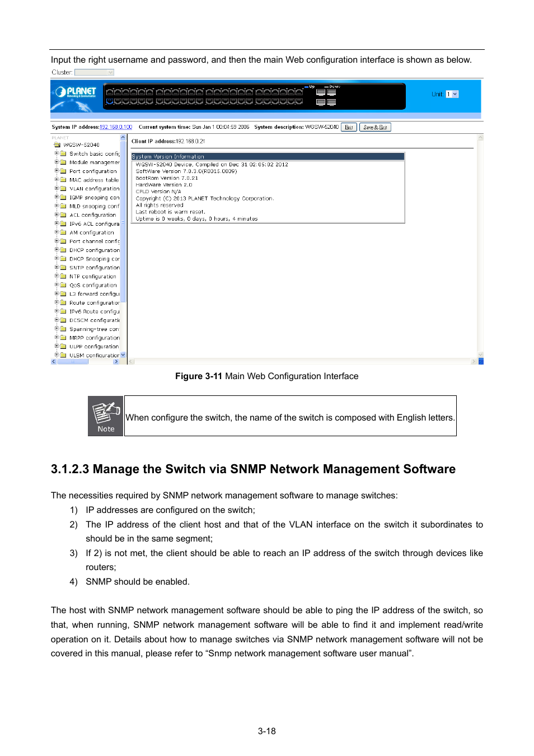Screen dimensions: 534x756
Task: Click the tree panel horizontal scroll-right arrow
Action: (116, 362)
